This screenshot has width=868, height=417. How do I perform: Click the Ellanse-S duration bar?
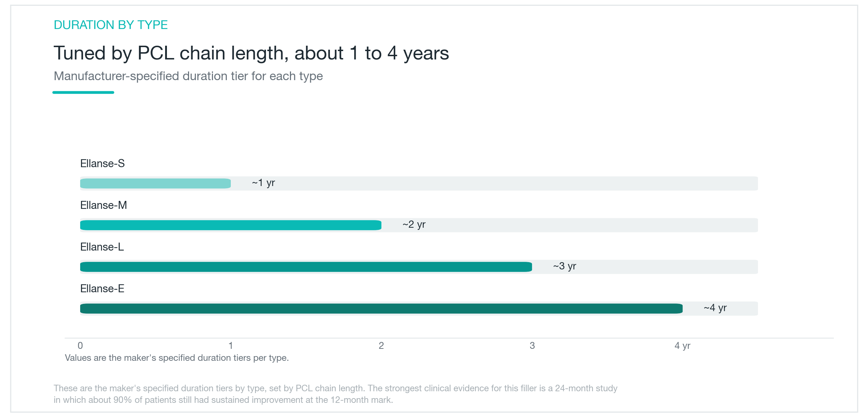pyautogui.click(x=155, y=183)
